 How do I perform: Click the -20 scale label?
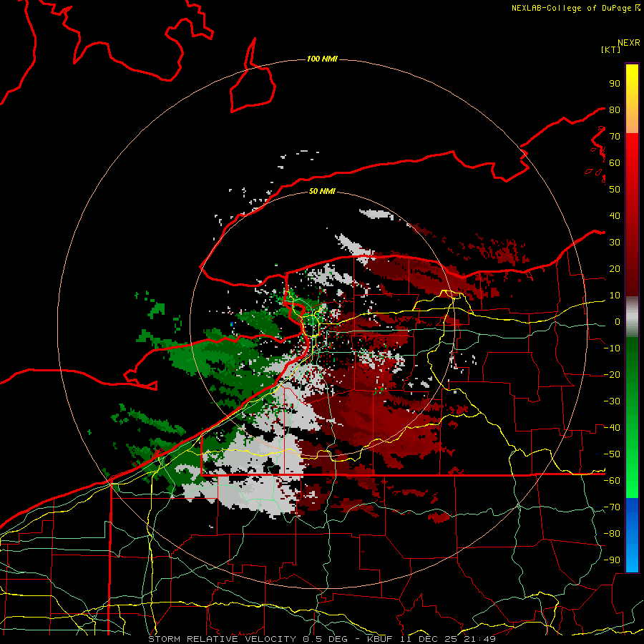[612, 375]
